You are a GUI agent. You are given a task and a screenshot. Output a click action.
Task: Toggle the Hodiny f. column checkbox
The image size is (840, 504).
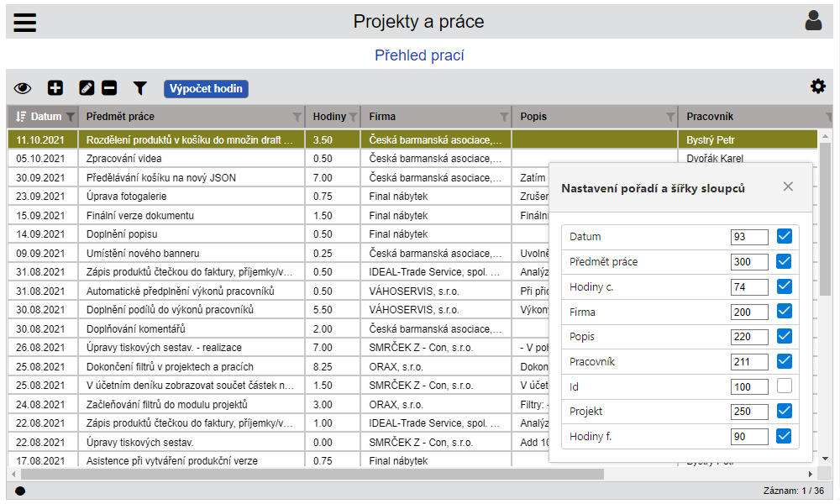point(785,436)
